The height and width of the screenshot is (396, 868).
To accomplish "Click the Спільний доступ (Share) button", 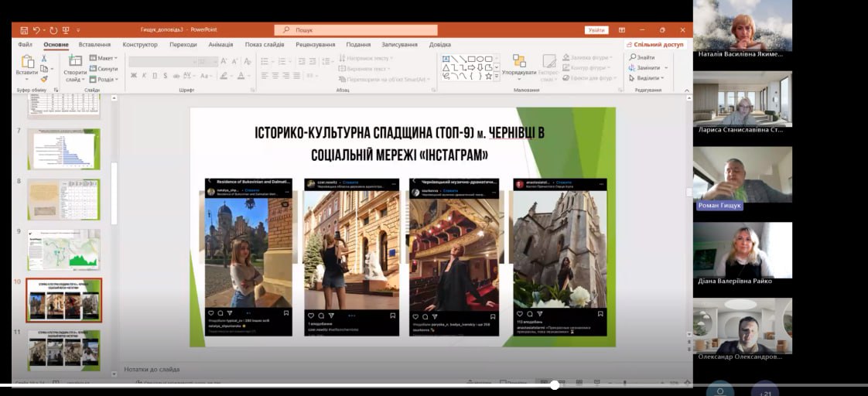I will [658, 45].
